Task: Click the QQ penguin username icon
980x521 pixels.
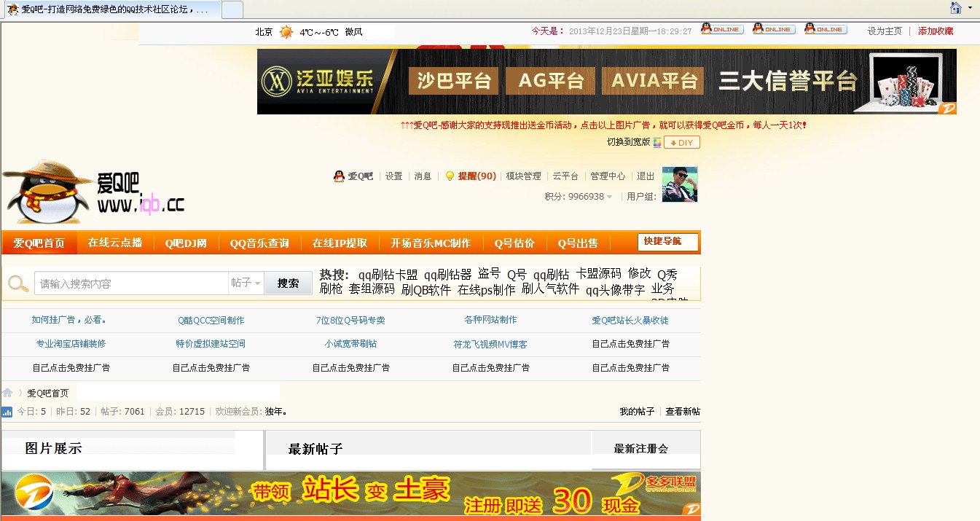Action: [x=339, y=176]
